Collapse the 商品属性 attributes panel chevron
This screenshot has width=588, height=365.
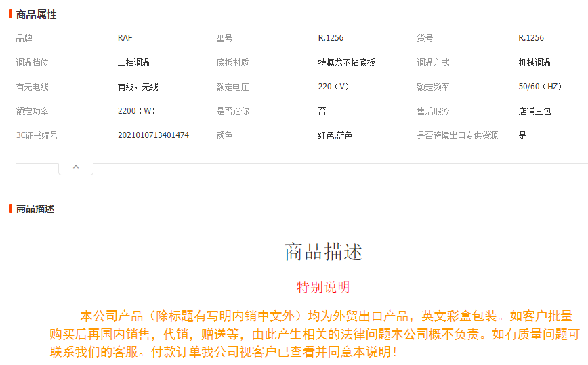76,167
